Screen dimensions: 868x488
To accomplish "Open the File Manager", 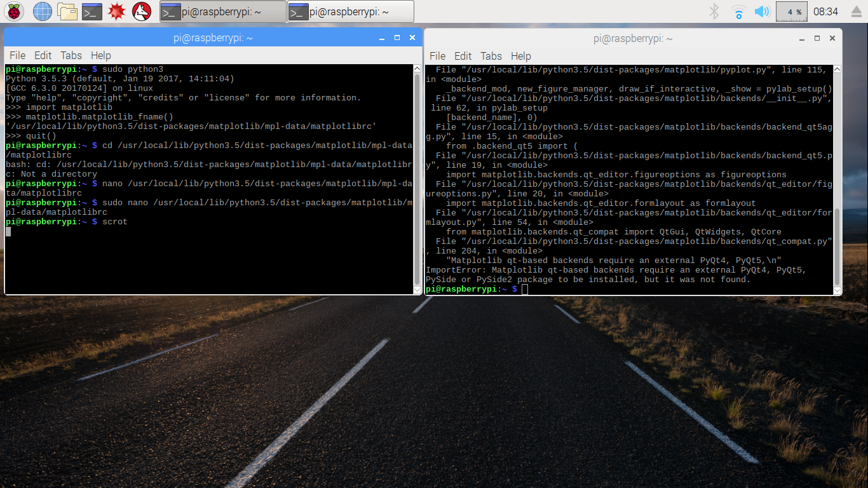I will click(x=67, y=11).
